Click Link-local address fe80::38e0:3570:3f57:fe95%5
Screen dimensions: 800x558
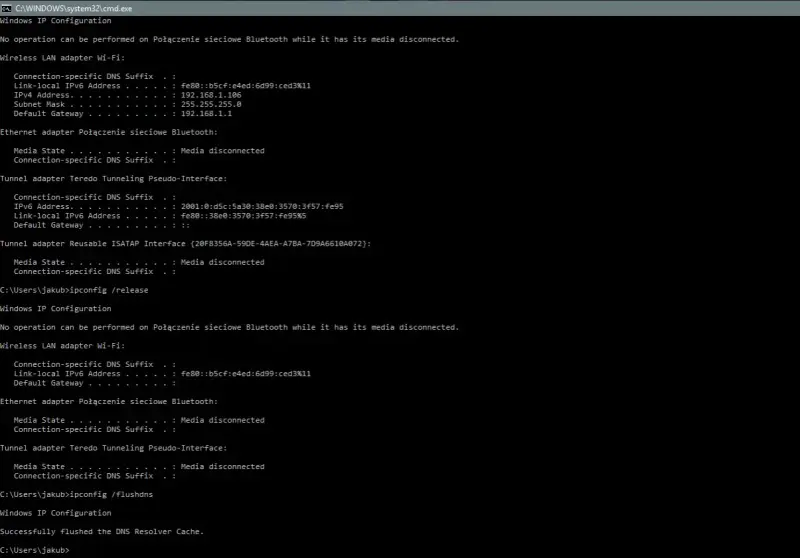(243, 216)
